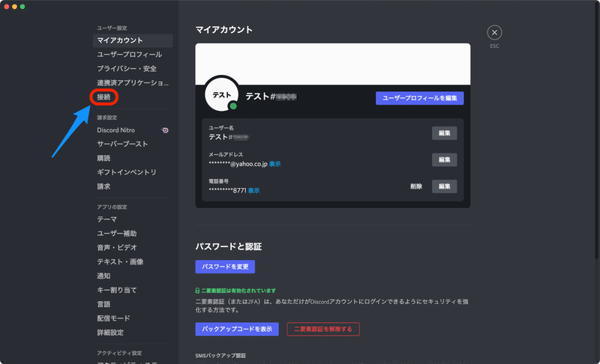600x364 pixels.
Task: Go to プライバシー・安全 settings
Action: [133, 69]
